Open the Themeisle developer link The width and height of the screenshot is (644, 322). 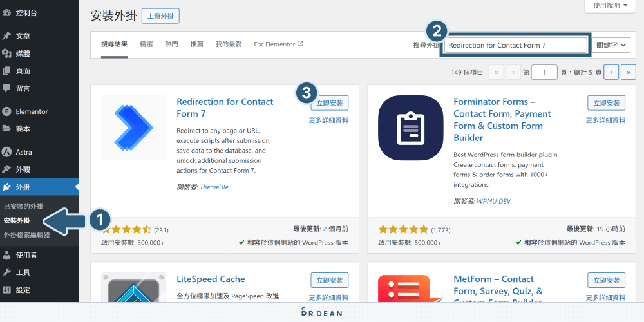[x=214, y=187]
